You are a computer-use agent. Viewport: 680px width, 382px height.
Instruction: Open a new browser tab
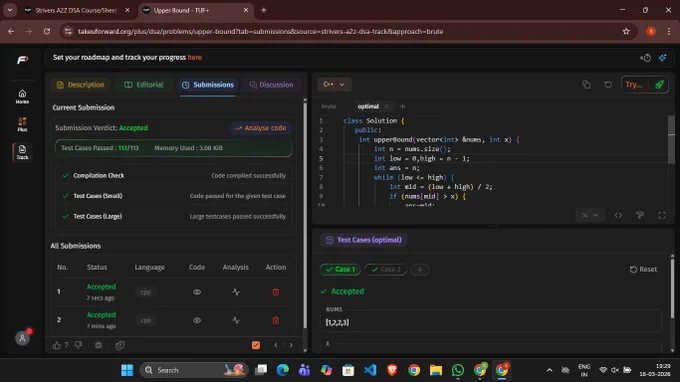coord(263,10)
